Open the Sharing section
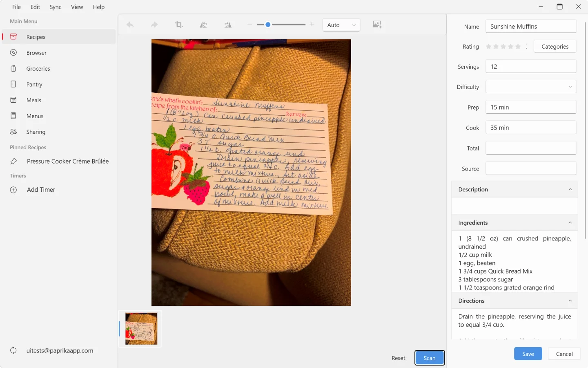The image size is (588, 368). pos(59,132)
